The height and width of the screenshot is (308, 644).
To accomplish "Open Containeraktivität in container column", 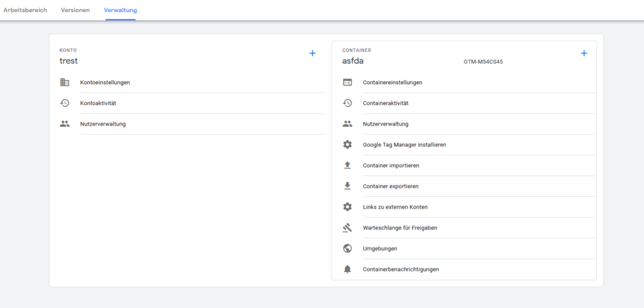I will coord(390,103).
